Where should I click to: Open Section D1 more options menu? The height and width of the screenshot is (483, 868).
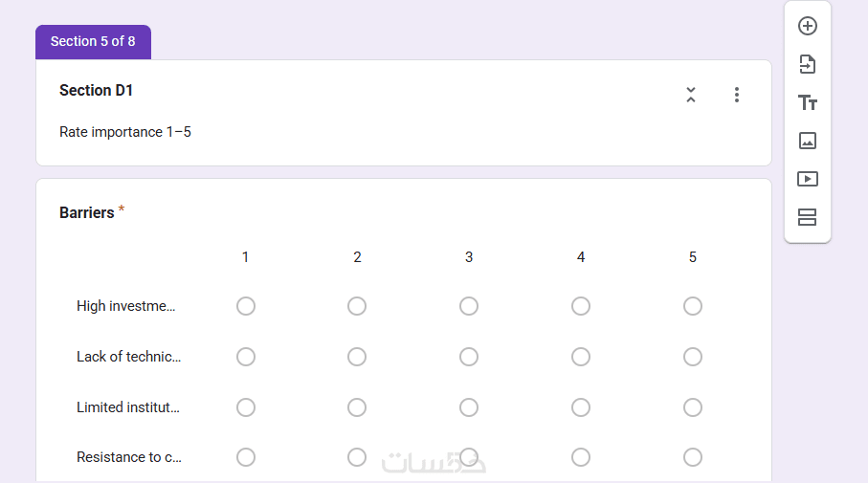click(x=736, y=95)
